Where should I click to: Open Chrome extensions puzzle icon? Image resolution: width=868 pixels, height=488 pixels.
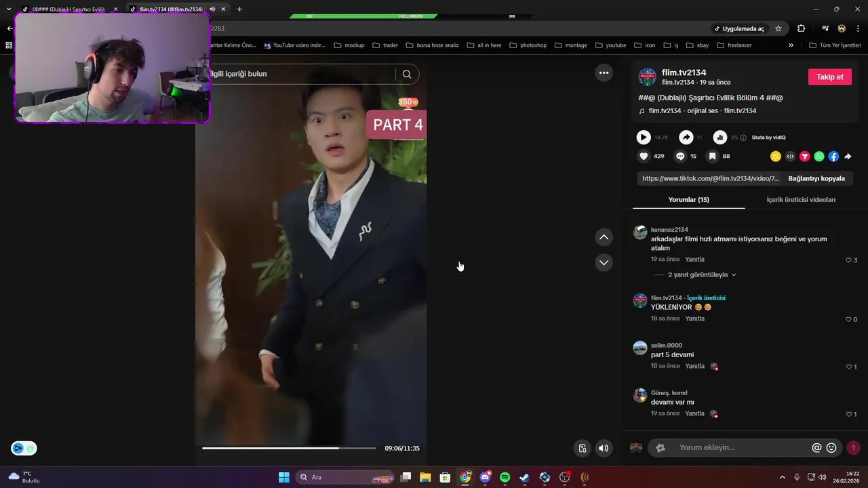click(x=802, y=28)
